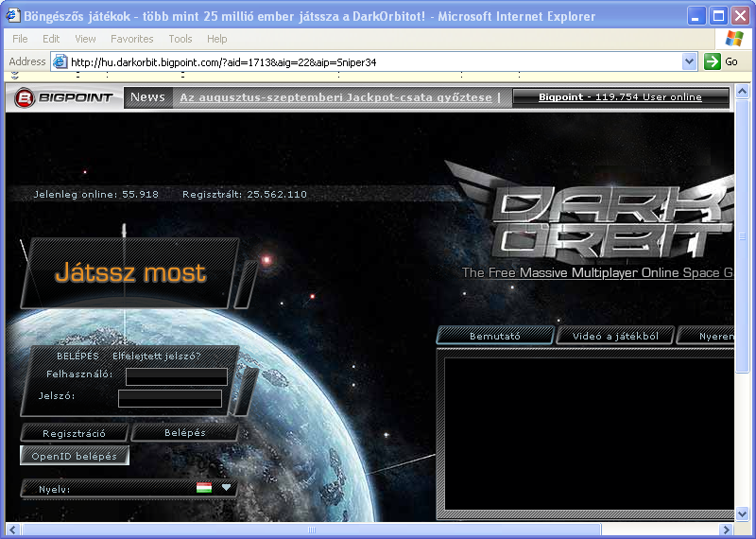
Task: Switch to the Videó a játékból tab
Action: coord(615,336)
